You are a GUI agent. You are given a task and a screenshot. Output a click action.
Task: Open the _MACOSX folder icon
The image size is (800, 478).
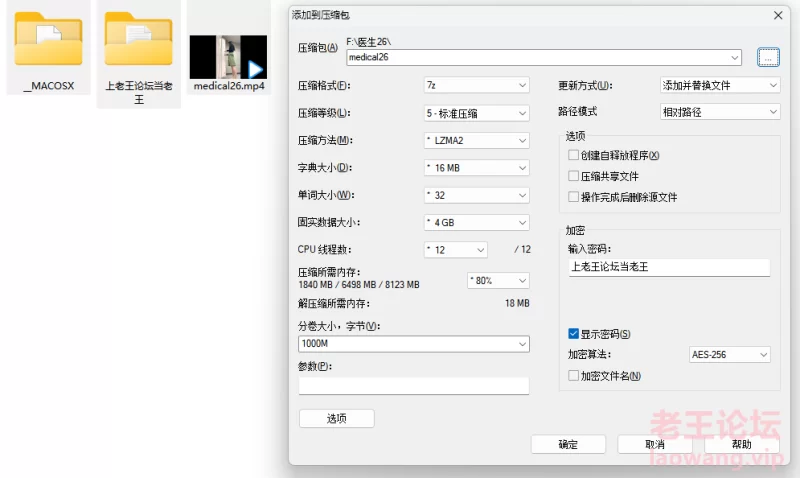pyautogui.click(x=48, y=39)
